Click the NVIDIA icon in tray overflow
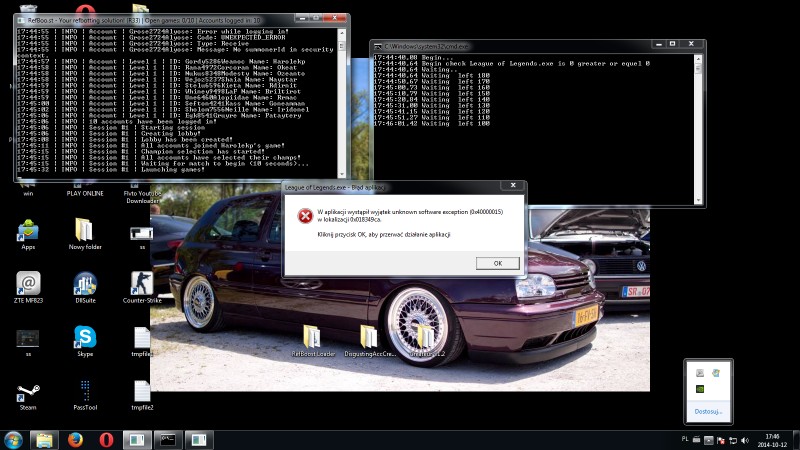The height and width of the screenshot is (450, 800). click(x=700, y=389)
